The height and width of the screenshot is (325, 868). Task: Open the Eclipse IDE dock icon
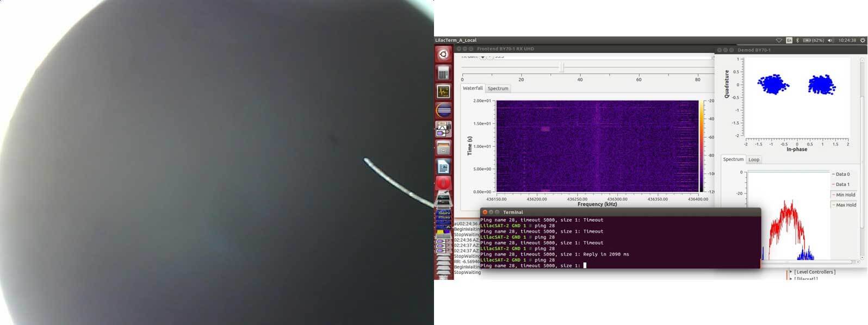443,110
